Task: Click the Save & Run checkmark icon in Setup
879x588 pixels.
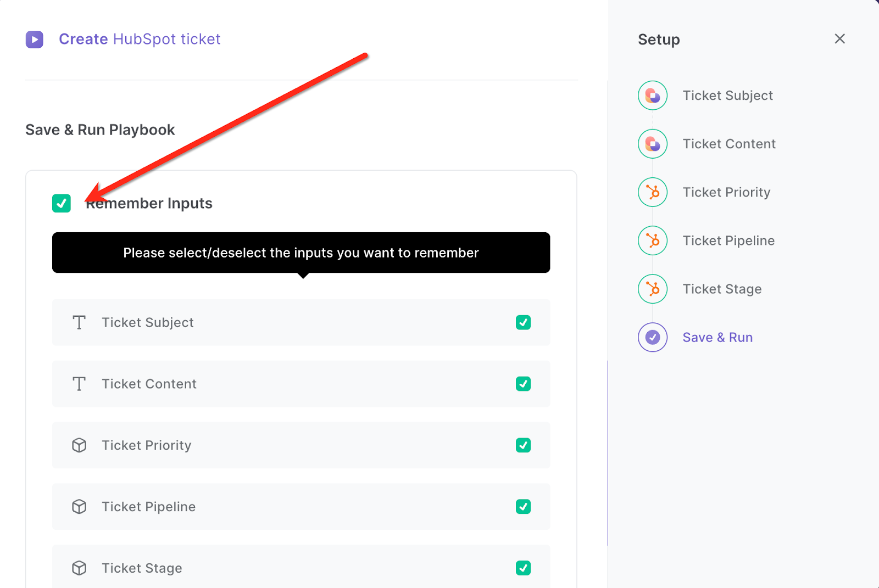Action: [652, 337]
